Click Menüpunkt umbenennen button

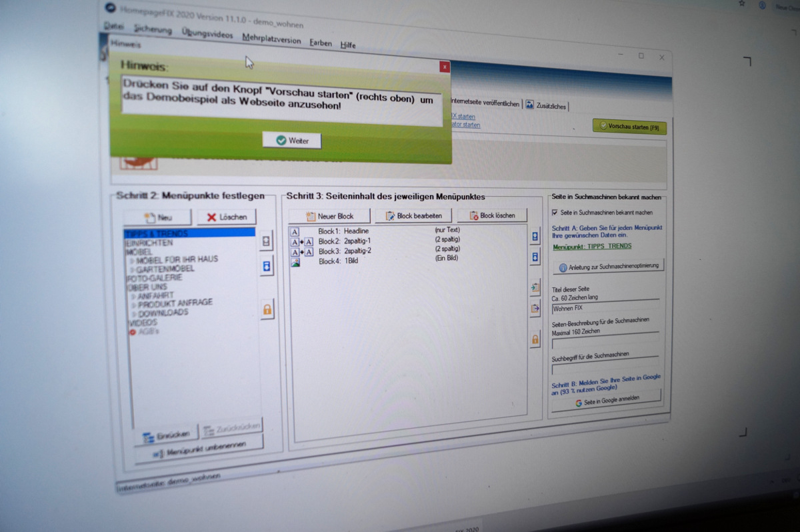[x=199, y=449]
